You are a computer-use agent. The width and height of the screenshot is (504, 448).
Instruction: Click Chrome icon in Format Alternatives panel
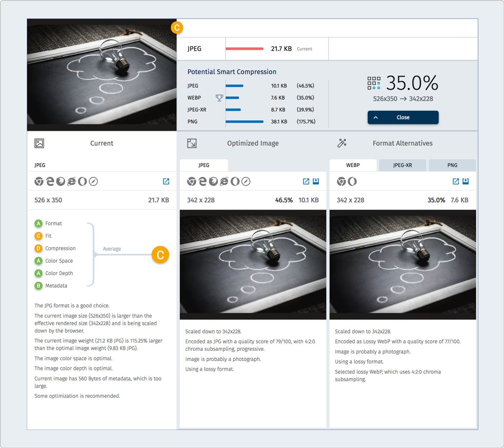(341, 181)
